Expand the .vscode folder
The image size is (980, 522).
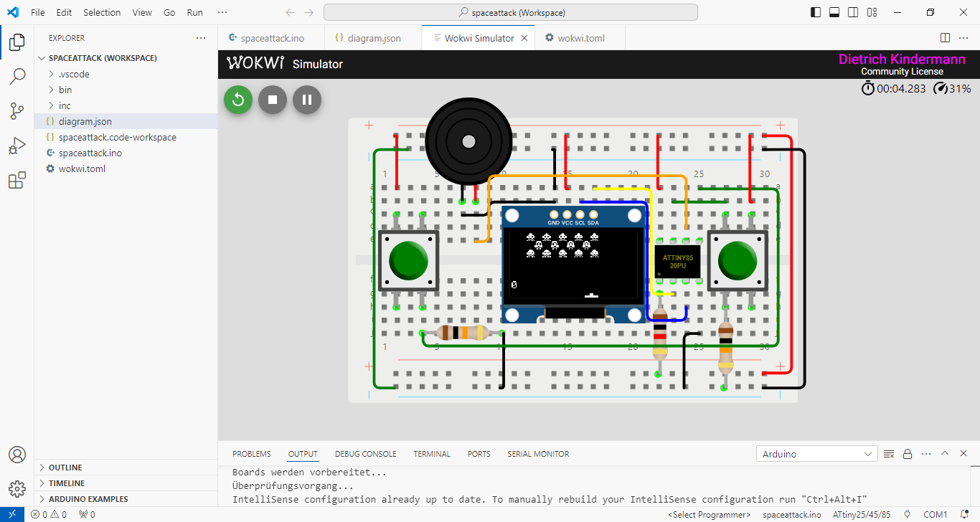pos(74,74)
